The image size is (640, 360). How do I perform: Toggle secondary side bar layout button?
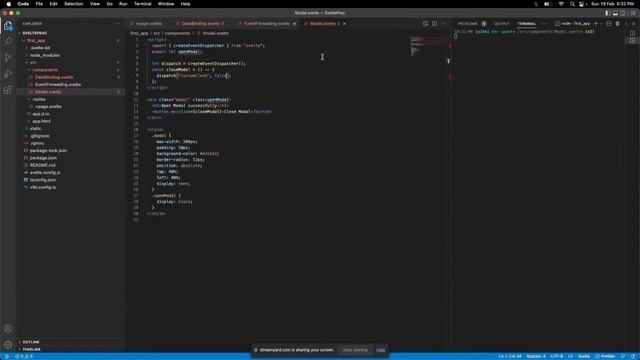pyautogui.click(x=622, y=13)
